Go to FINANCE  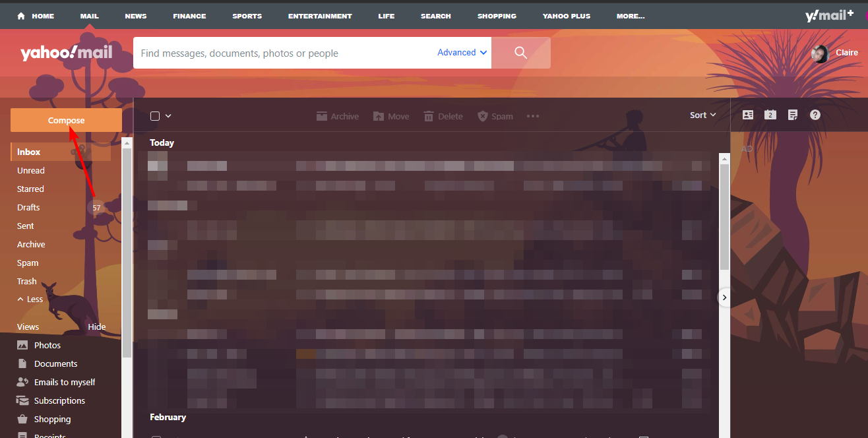coord(189,16)
